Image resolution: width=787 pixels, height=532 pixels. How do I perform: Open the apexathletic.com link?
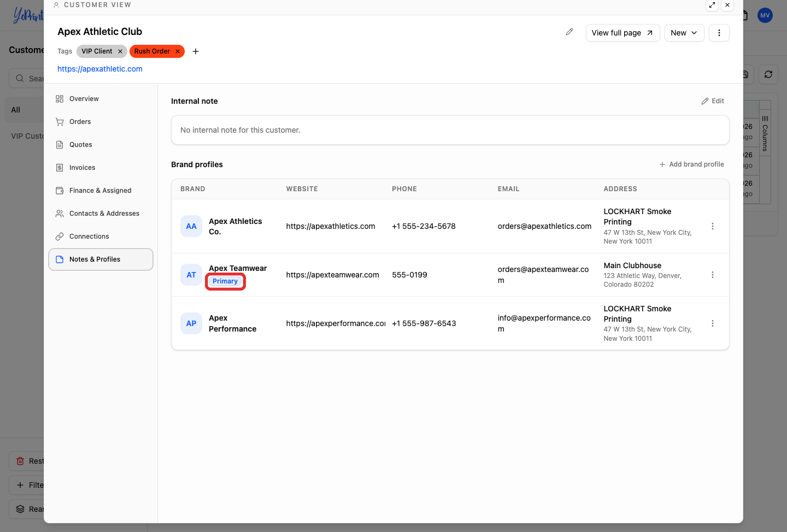pos(100,69)
